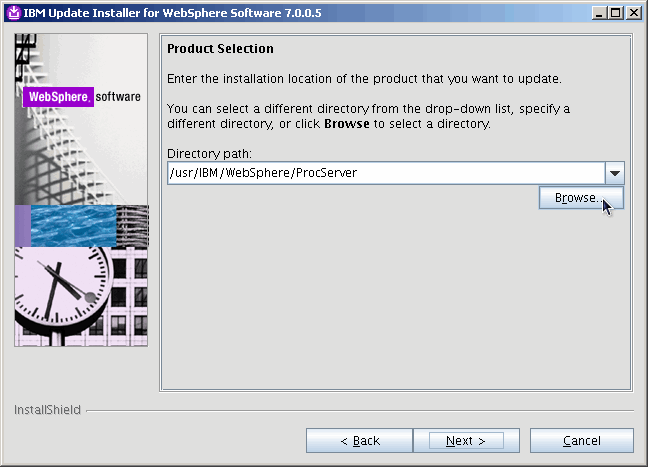Minimize the Update Installer window
648x467 pixels.
tap(599, 12)
